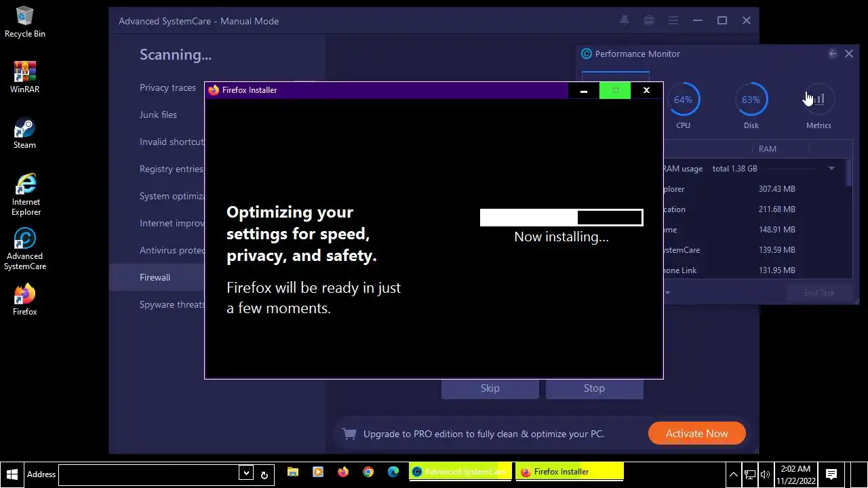The width and height of the screenshot is (868, 488).
Task: Select Privacy traces in the scan list
Action: [167, 87]
